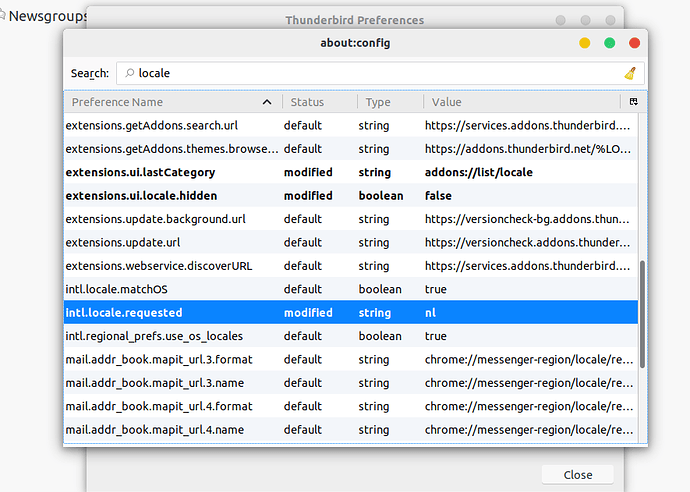Click the https://addons.thunderbird.net value cell

[x=528, y=149]
